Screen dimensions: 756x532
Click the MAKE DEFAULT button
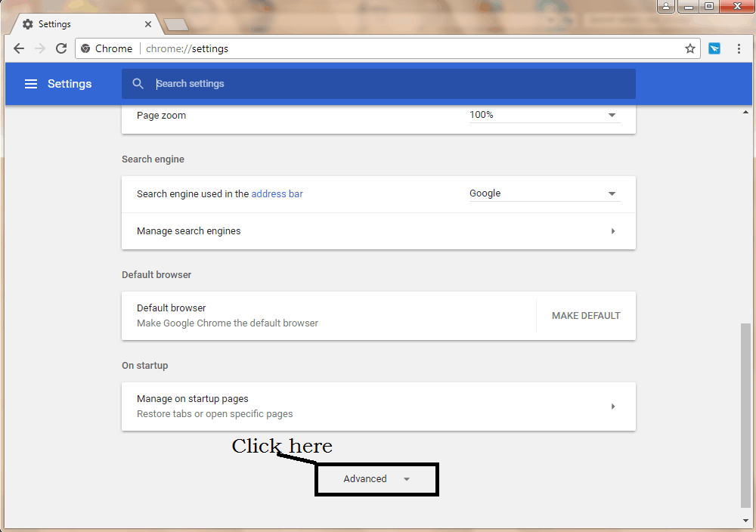[586, 316]
